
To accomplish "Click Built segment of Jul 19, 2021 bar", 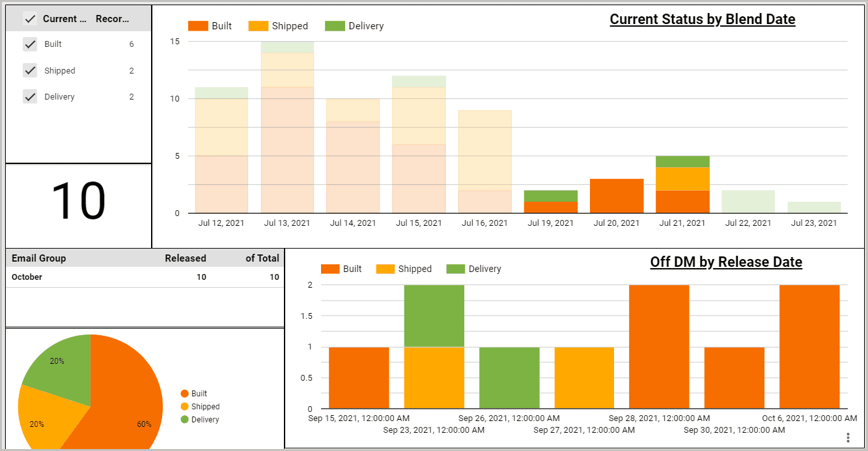I will 551,207.
